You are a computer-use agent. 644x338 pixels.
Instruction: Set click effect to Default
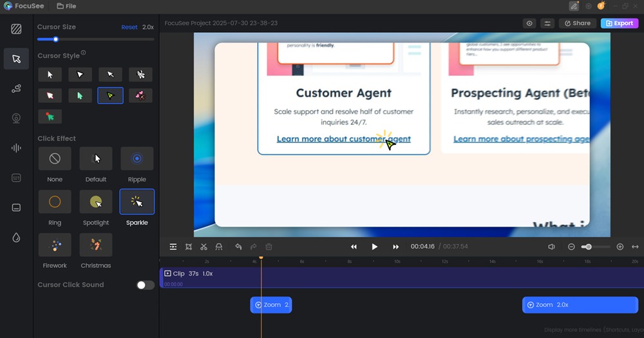[96, 158]
